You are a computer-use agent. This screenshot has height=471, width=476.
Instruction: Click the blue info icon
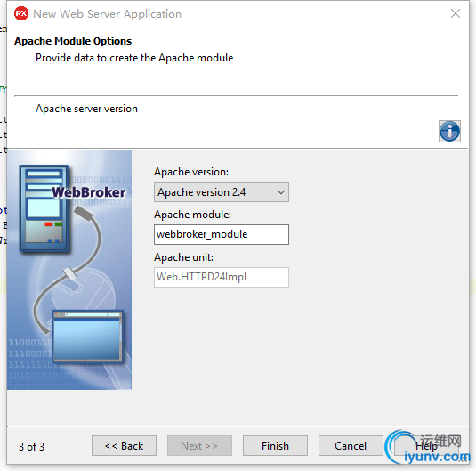(x=449, y=131)
